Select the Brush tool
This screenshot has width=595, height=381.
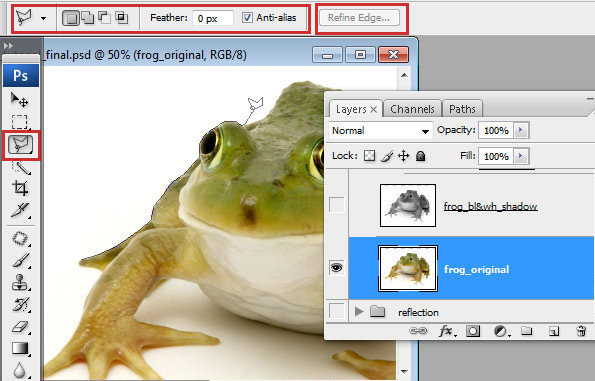point(20,260)
